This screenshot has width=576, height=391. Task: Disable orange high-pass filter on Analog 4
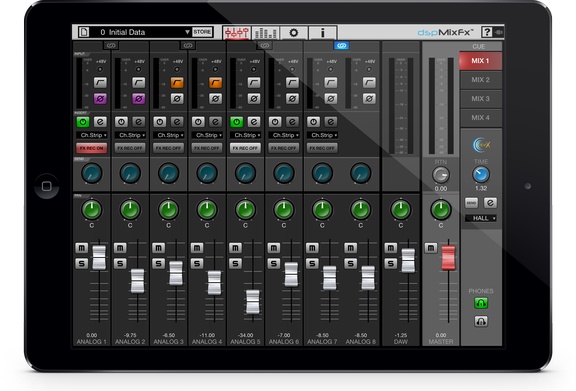[215, 82]
